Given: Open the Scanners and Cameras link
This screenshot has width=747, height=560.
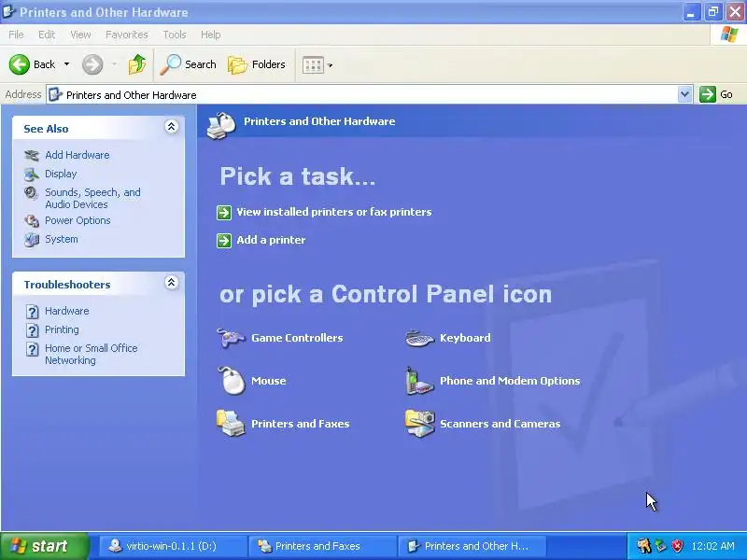Looking at the screenshot, I should click(x=500, y=424).
